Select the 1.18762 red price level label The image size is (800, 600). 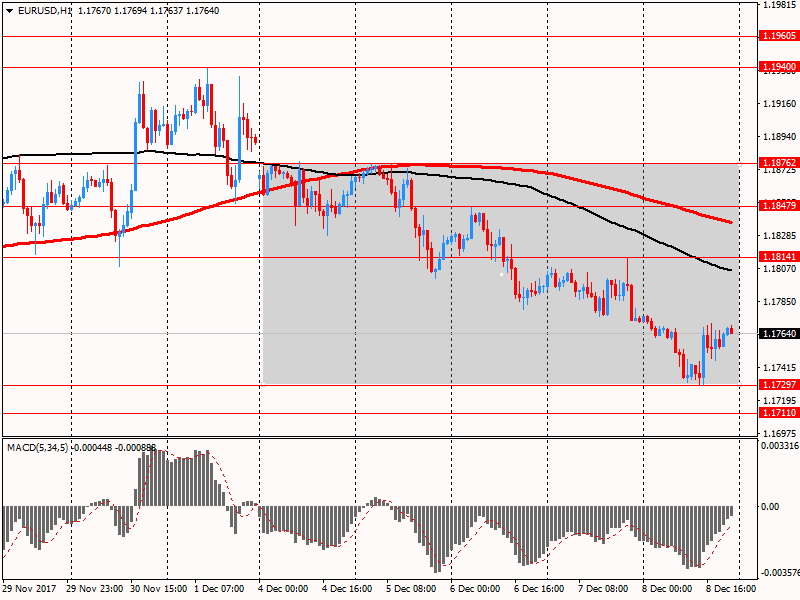[779, 163]
